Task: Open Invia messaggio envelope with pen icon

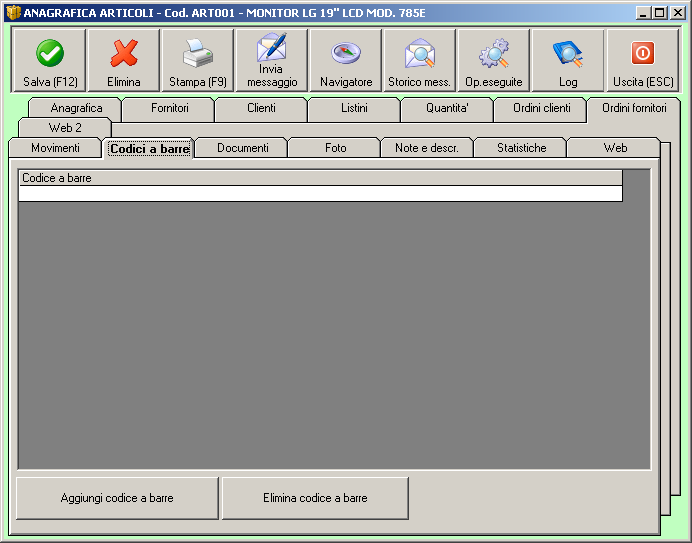Action: tap(272, 47)
